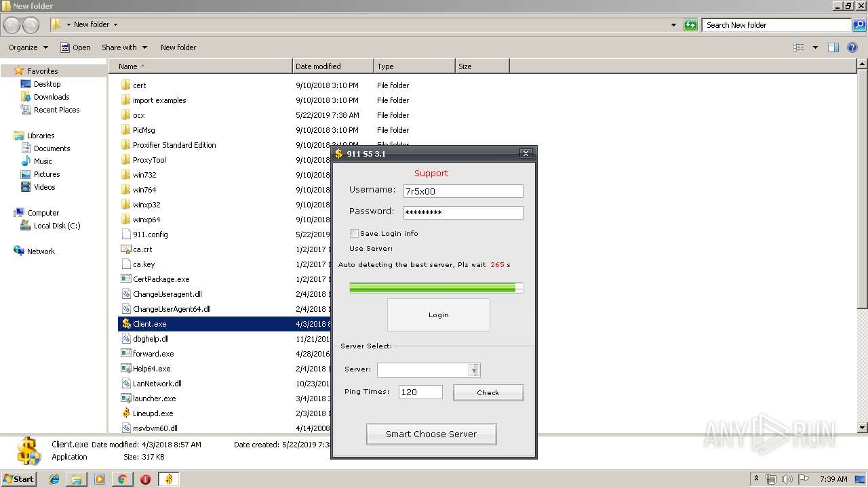
Task: Click the ocx folder icon
Action: click(126, 115)
